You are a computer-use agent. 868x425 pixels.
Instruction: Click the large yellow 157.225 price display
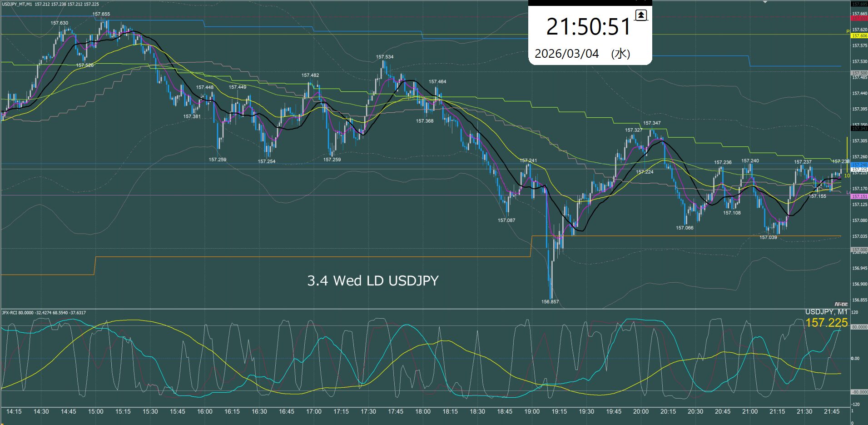(826, 323)
